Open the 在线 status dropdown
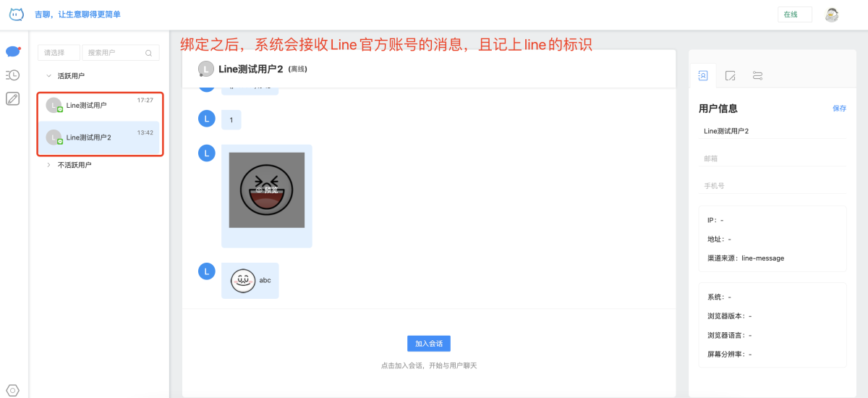The width and height of the screenshot is (868, 398). (x=794, y=14)
